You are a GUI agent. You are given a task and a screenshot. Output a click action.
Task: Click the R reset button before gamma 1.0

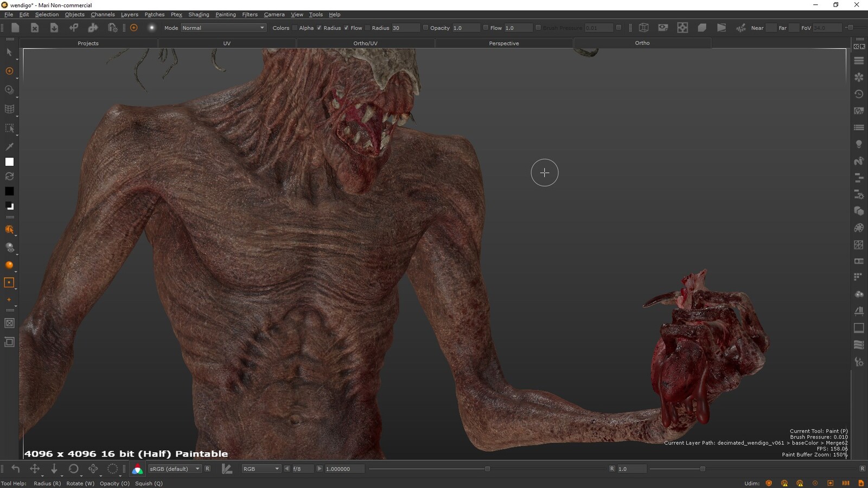click(612, 469)
